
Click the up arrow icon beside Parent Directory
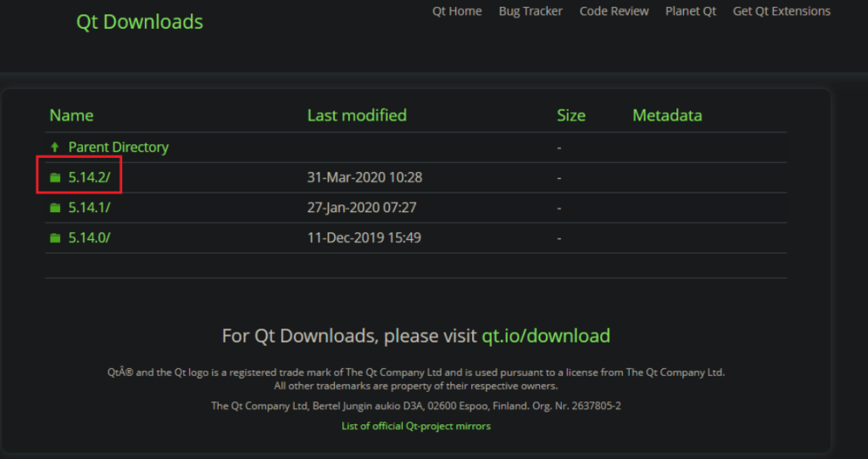point(54,147)
